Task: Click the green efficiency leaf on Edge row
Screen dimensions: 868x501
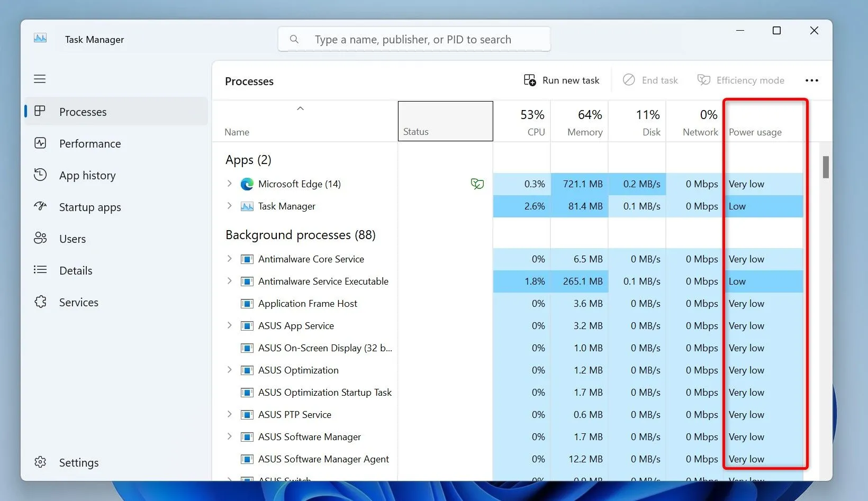Action: coord(477,184)
